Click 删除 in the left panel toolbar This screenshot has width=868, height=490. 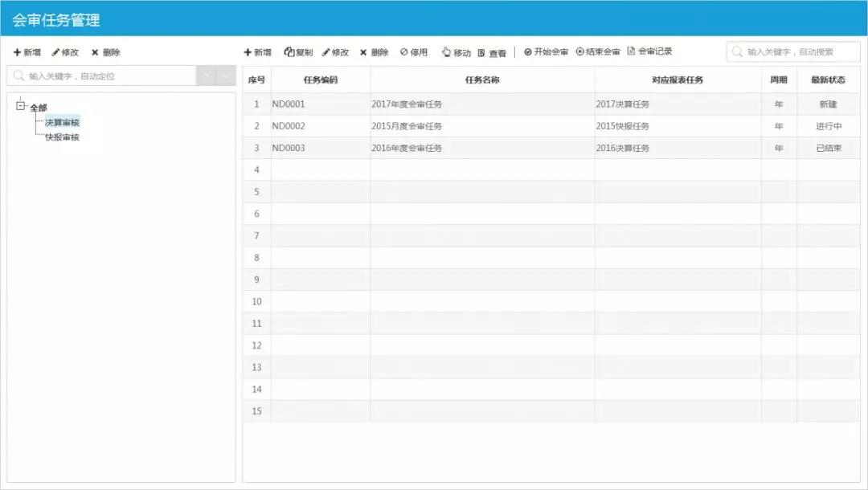[104, 52]
